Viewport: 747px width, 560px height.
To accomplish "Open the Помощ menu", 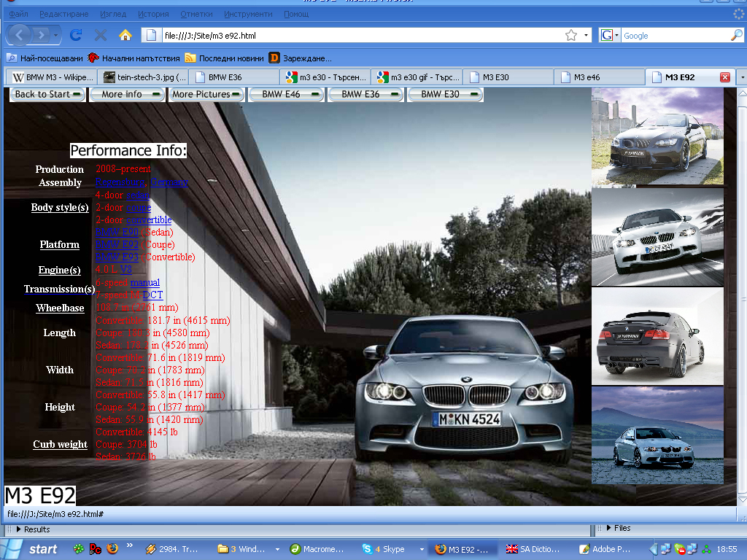I will pos(296,14).
